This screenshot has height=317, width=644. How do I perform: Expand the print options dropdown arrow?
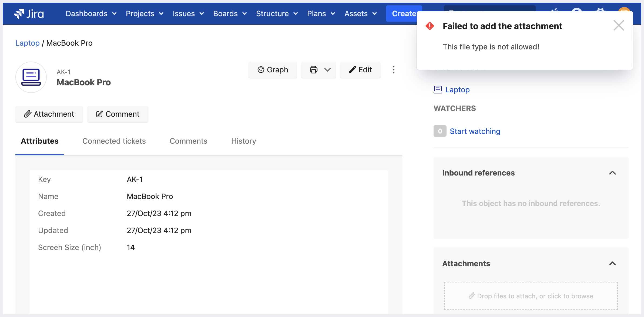click(327, 70)
